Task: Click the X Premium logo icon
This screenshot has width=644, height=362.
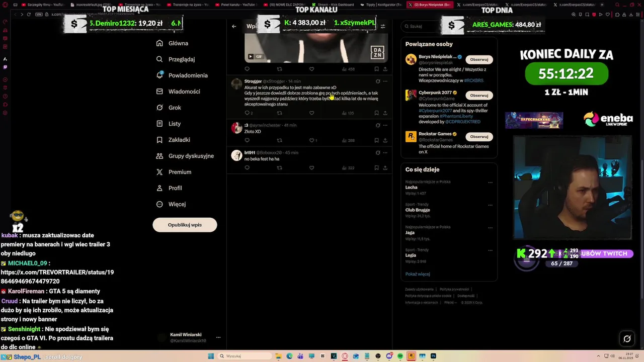Action: click(x=159, y=172)
